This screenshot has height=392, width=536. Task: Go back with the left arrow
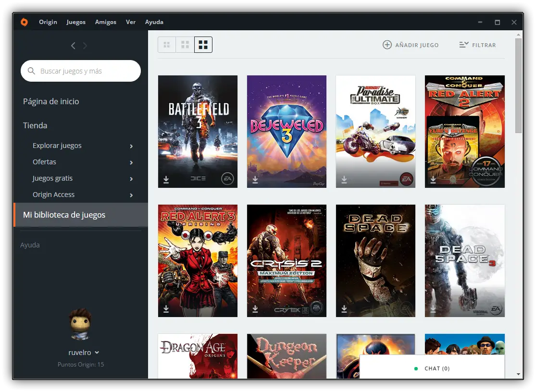click(x=73, y=46)
